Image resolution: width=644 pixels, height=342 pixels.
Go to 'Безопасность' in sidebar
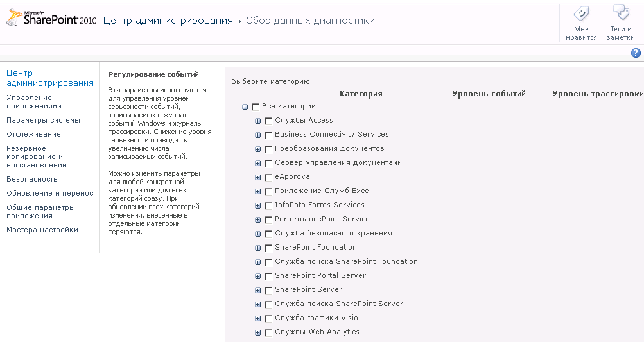[x=32, y=180]
